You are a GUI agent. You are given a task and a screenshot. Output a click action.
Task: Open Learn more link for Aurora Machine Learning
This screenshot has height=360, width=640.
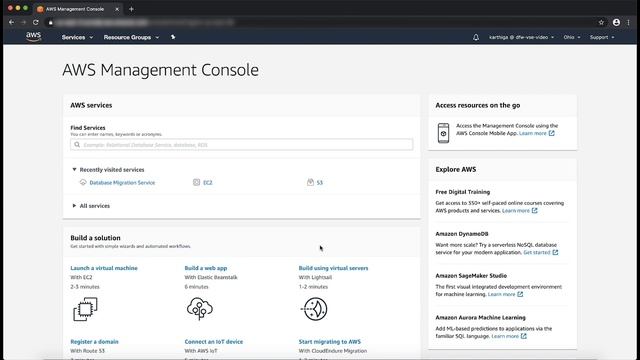505,336
